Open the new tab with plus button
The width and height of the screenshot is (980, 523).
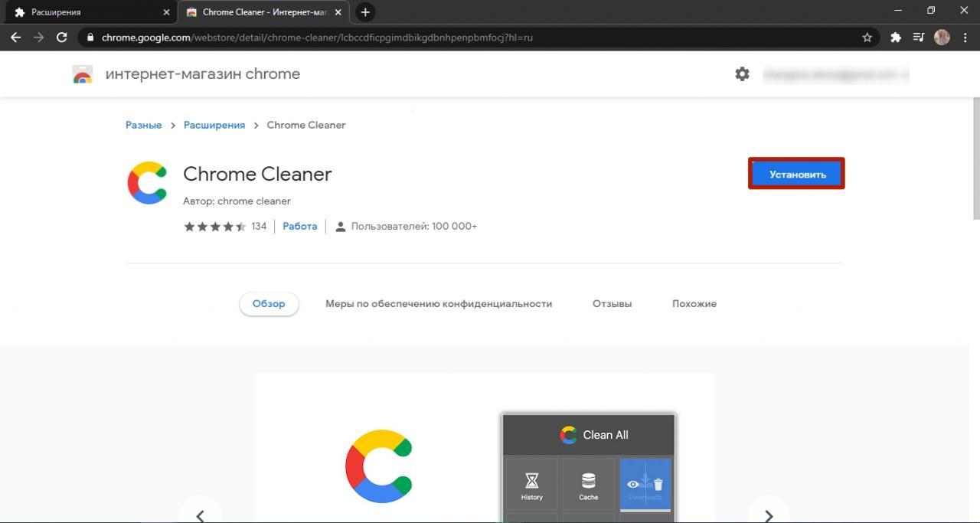tap(365, 12)
